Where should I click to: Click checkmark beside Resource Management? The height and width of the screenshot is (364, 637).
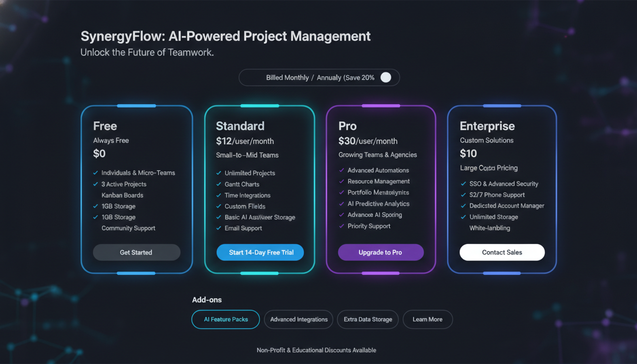coord(342,181)
